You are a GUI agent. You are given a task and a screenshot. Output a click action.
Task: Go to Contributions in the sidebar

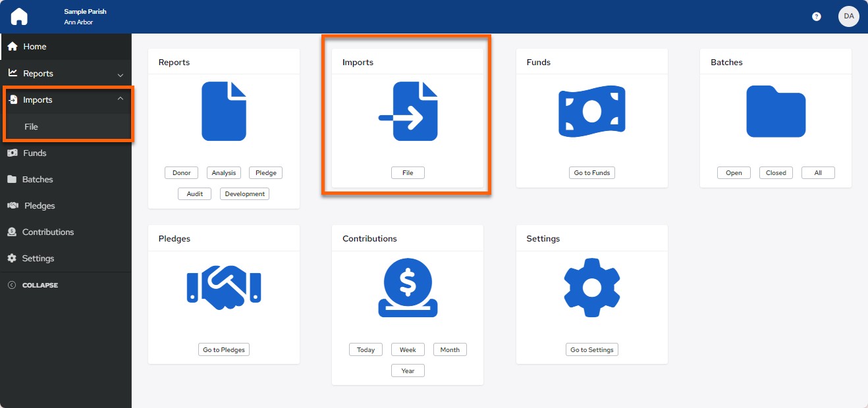pyautogui.click(x=66, y=232)
